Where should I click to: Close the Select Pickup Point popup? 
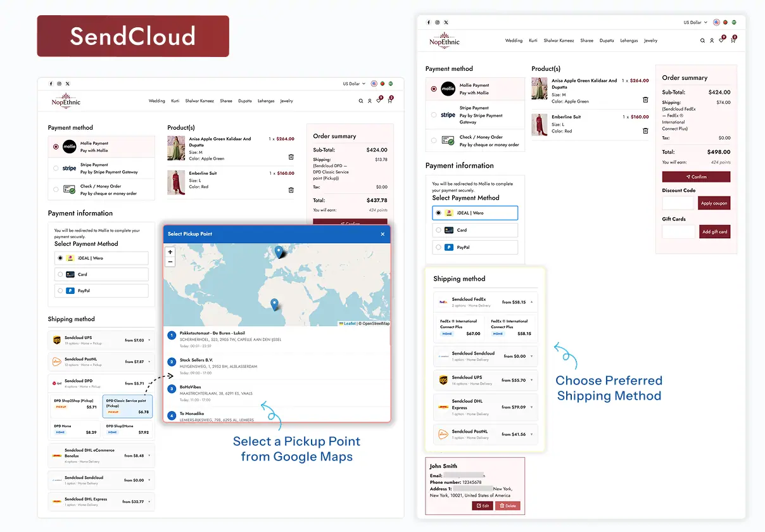[x=382, y=234]
